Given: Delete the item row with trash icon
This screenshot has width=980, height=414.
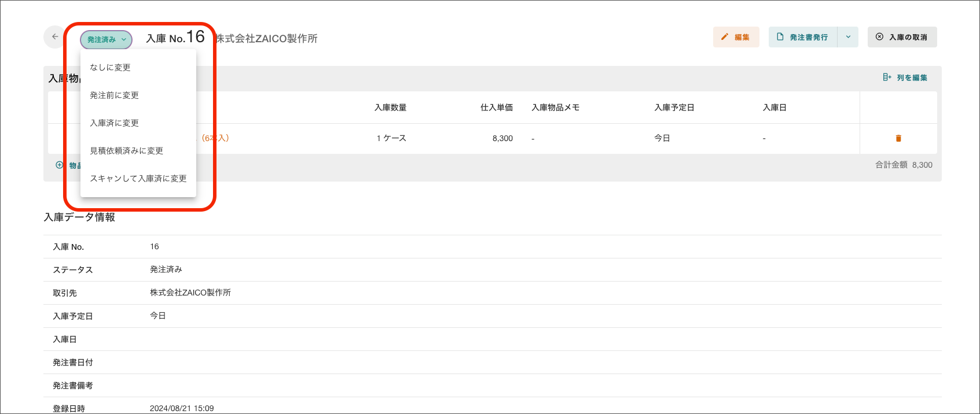Looking at the screenshot, I should coord(898,138).
